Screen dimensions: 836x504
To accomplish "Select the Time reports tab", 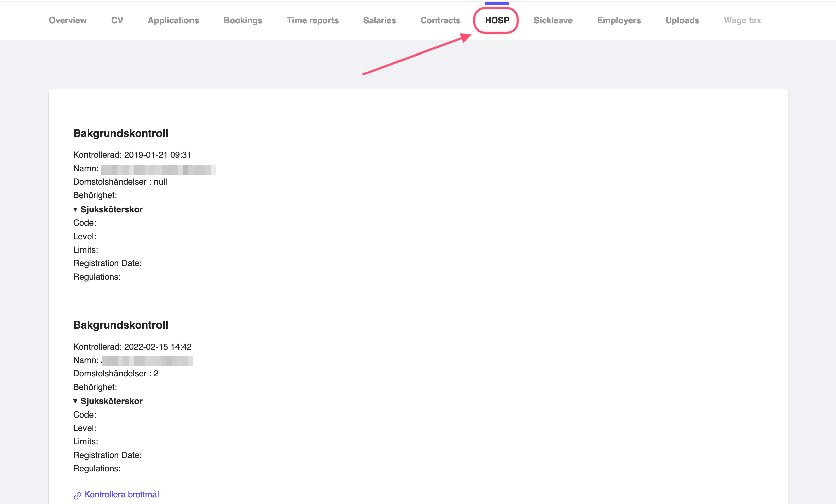I will pos(312,20).
